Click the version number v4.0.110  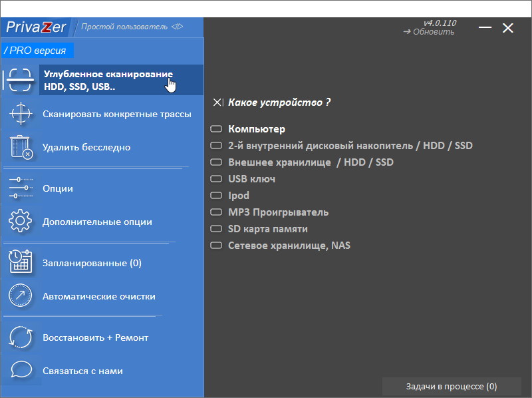tap(440, 23)
